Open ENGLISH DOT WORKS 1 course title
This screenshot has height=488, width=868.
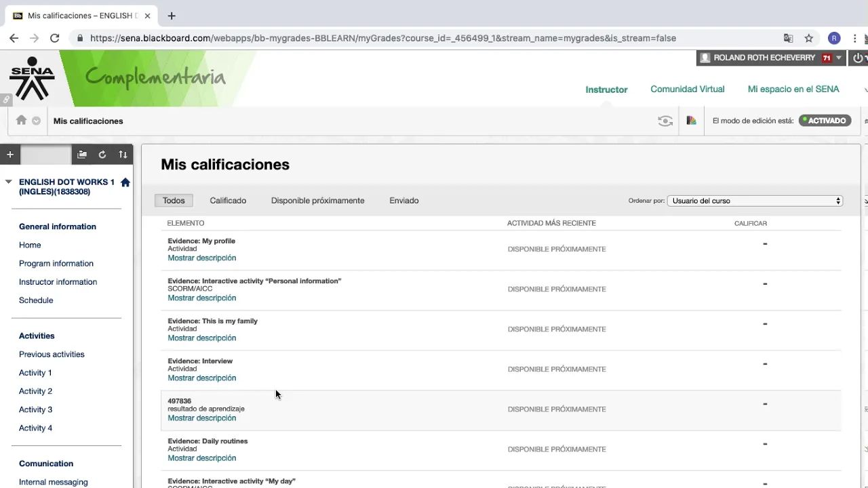pyautogui.click(x=66, y=187)
